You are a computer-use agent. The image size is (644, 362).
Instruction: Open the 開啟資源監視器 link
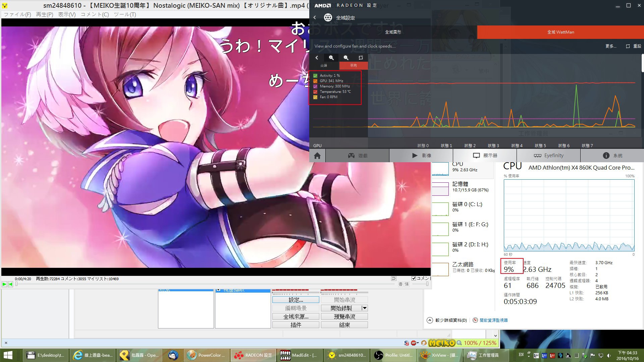click(x=493, y=320)
